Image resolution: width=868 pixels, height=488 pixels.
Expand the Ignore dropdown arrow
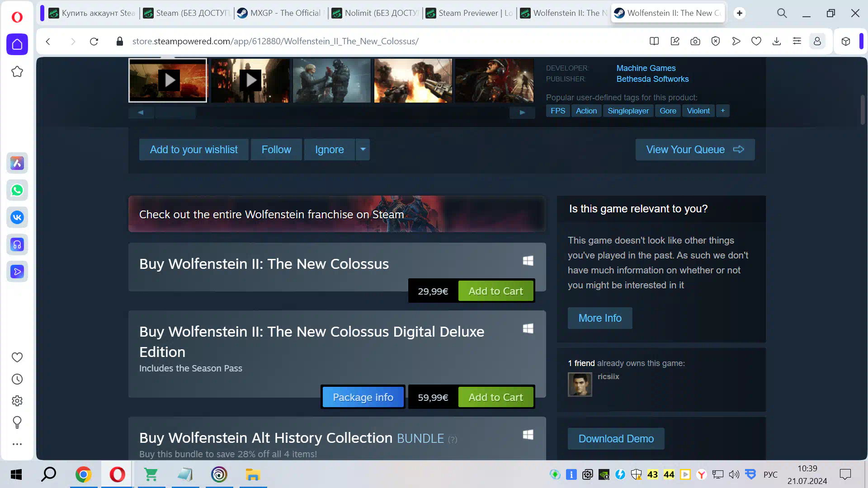[x=363, y=150]
